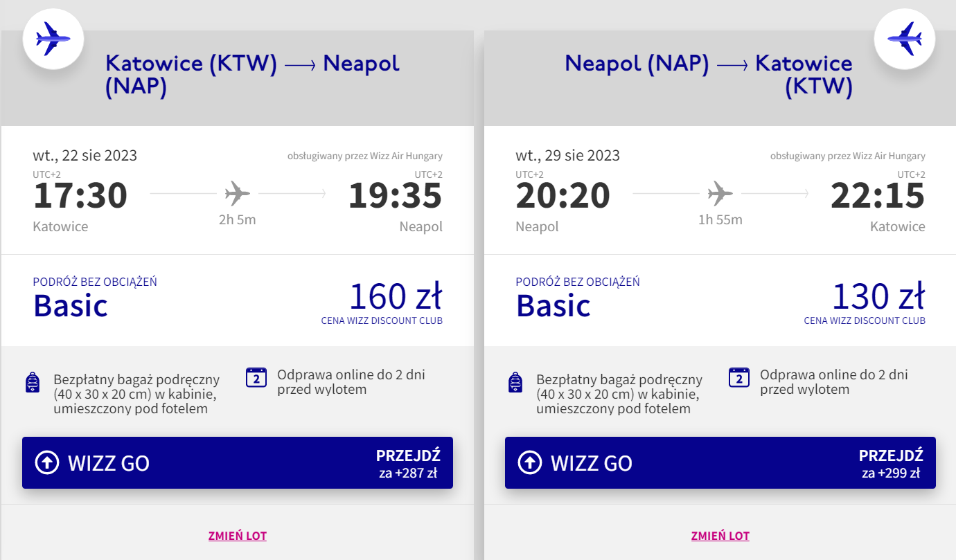Click the grey airplane icon on Katowice–Neapol timeline
The width and height of the screenshot is (956, 560).
[238, 193]
